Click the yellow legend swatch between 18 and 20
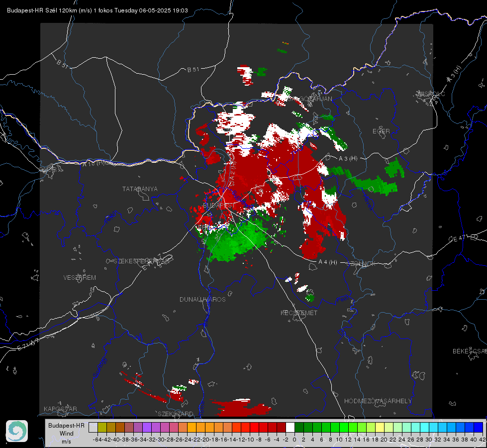This screenshot has height=448, width=487. (x=380, y=427)
